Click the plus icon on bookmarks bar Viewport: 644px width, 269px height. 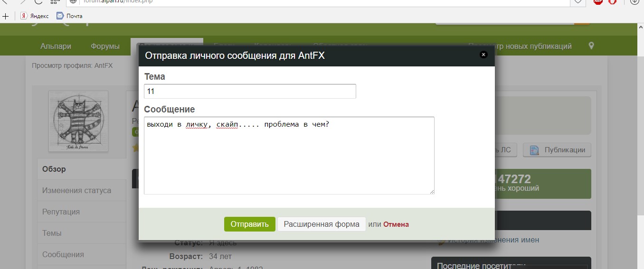6,16
